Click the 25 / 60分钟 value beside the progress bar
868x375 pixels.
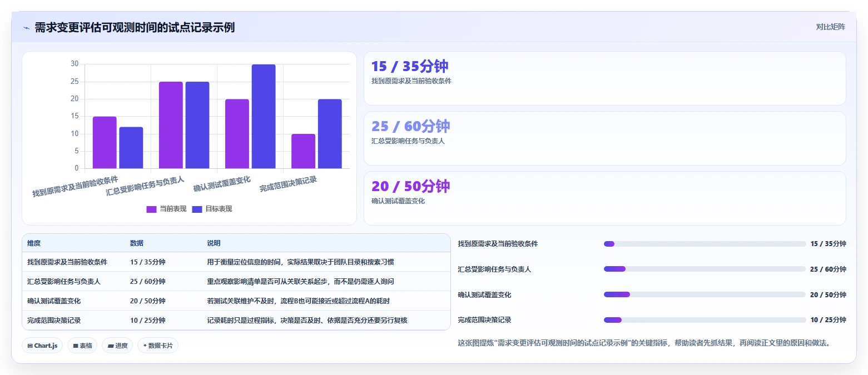tap(828, 269)
